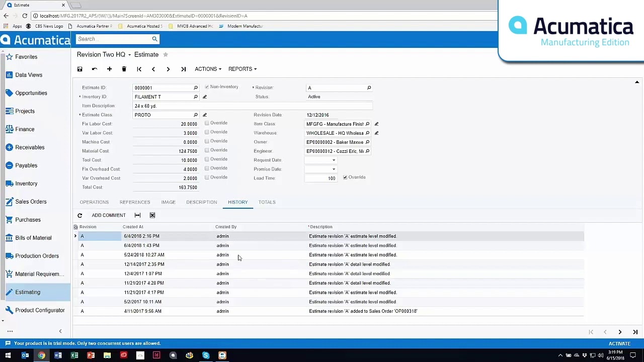
Task: Click ACTIVATE in the trial banner
Action: click(619, 344)
